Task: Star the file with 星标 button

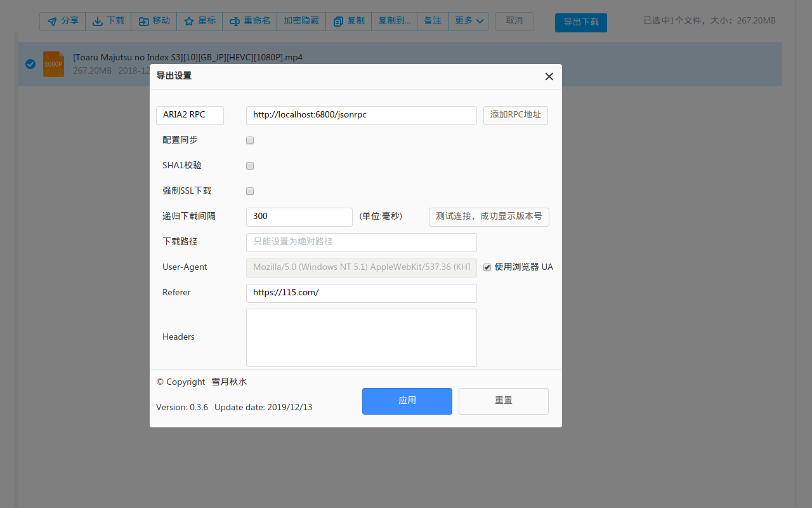Action: click(200, 21)
